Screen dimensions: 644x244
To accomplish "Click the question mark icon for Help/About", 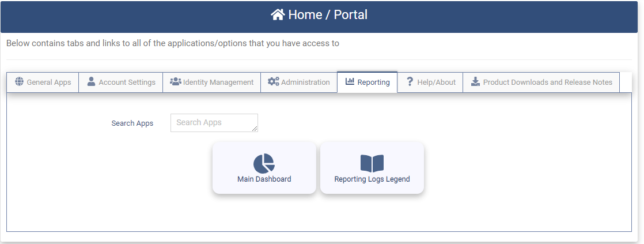I will tap(410, 82).
